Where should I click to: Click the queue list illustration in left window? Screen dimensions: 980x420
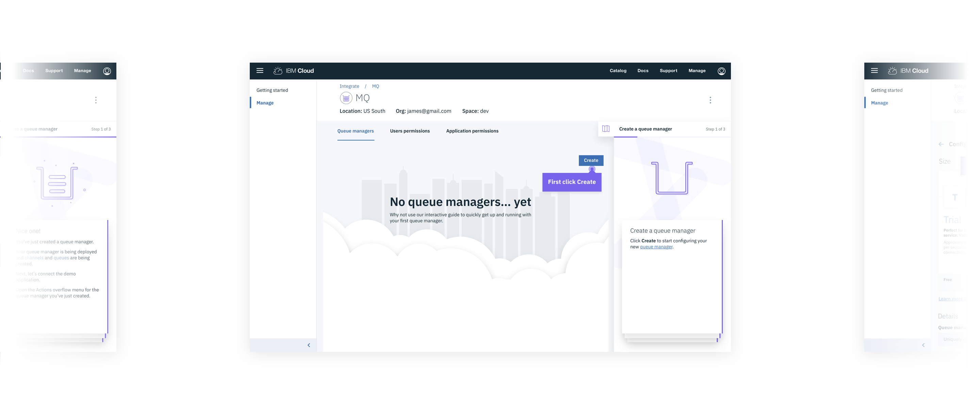click(57, 183)
